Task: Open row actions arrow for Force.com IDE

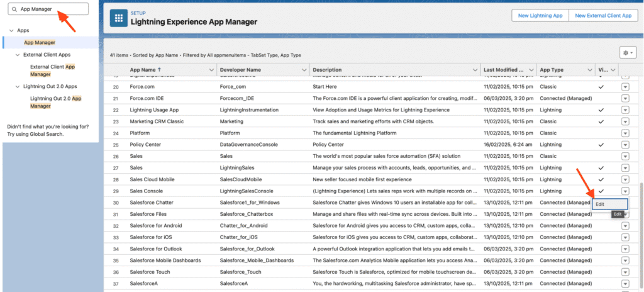Action: click(625, 98)
